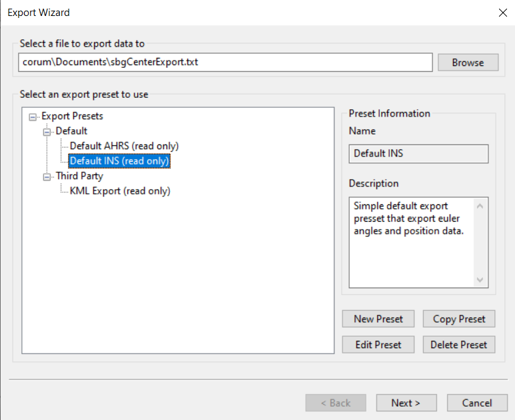Collapse the Default presets folder
Viewport: 515px width, 420px height.
(47, 132)
